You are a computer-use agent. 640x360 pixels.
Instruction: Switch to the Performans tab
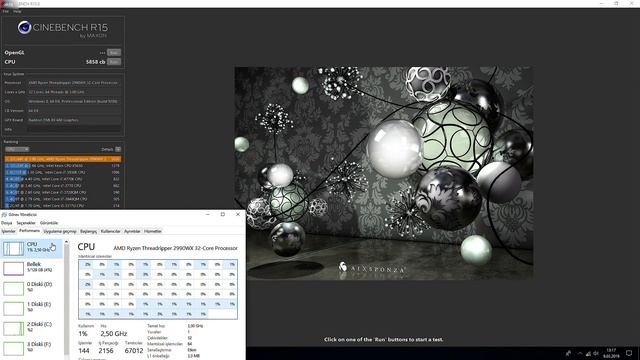pyautogui.click(x=29, y=231)
